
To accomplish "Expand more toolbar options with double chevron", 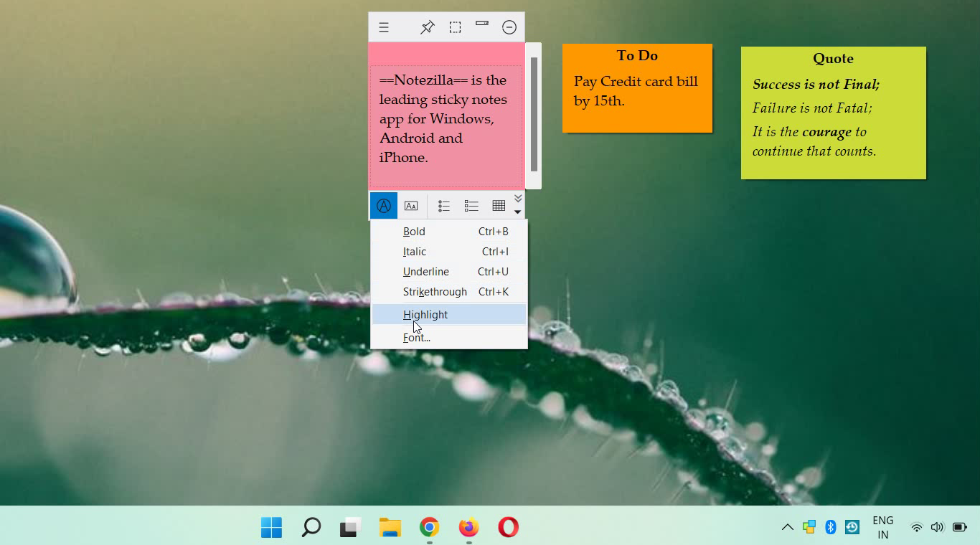I will [x=518, y=199].
